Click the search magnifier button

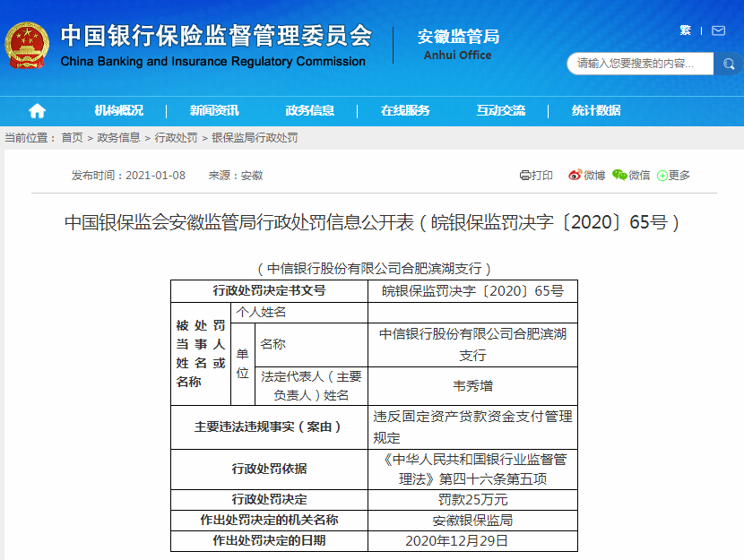(729, 64)
